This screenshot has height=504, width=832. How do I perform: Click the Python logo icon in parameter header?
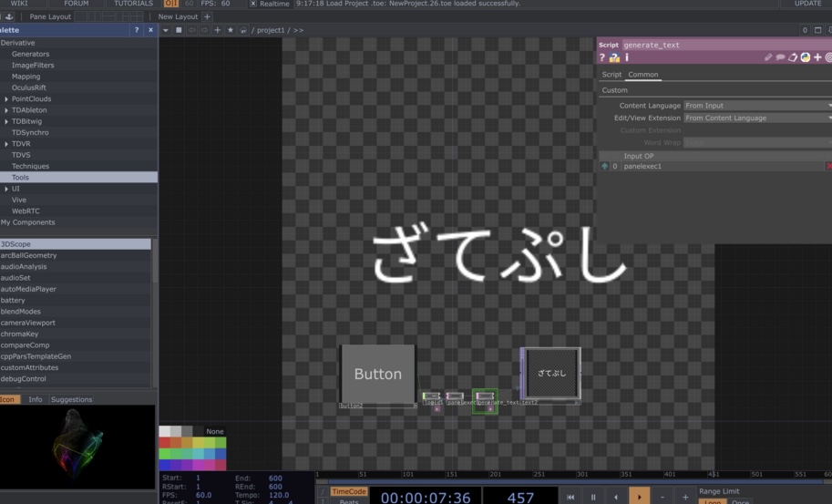click(805, 57)
